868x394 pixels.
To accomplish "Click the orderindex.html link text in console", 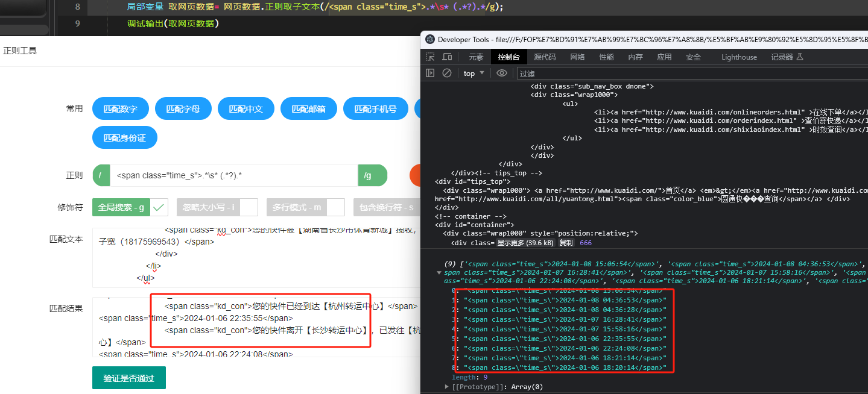I will [720, 120].
